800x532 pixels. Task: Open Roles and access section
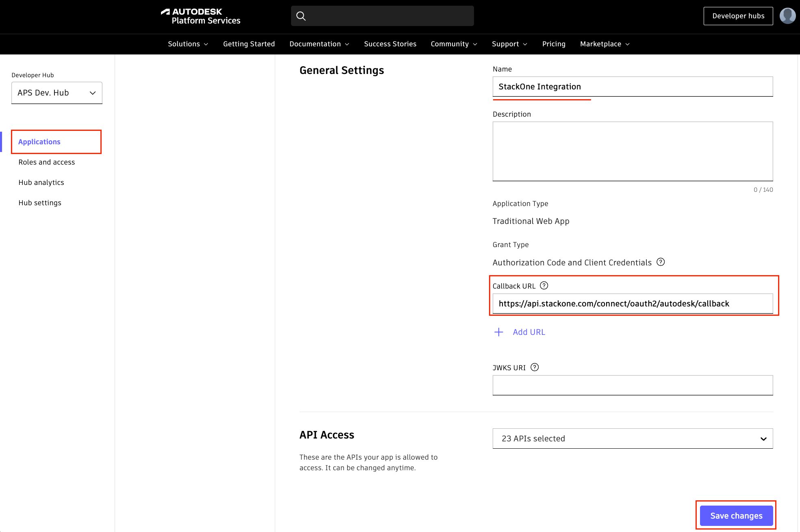coord(47,162)
